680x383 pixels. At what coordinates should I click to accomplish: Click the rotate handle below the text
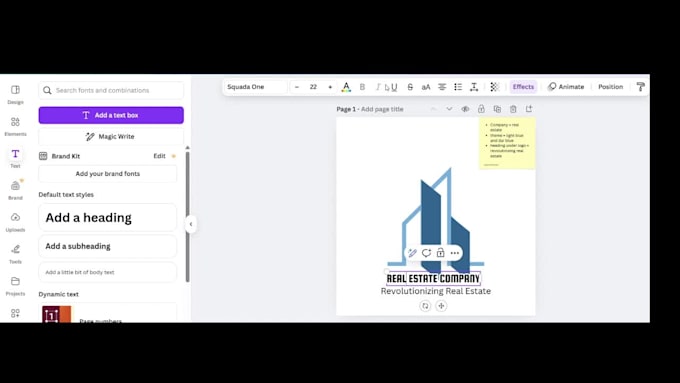pyautogui.click(x=425, y=306)
